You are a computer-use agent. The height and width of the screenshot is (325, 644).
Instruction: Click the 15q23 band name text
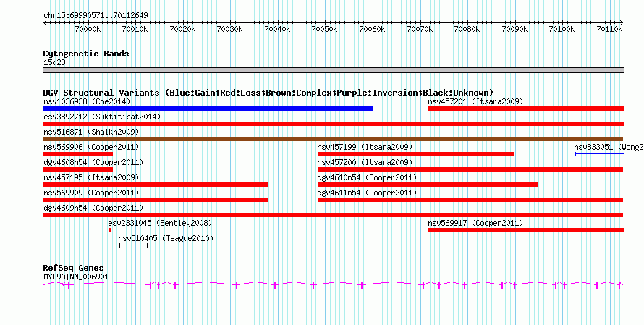click(54, 63)
